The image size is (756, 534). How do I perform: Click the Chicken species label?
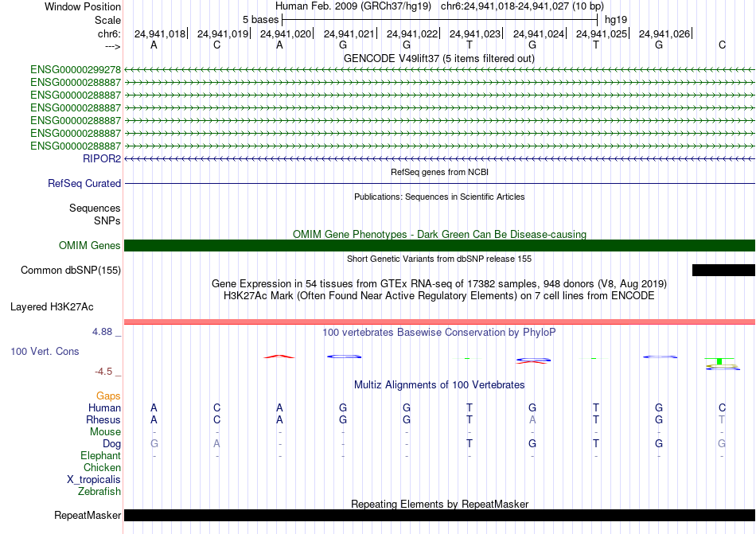pos(102,467)
